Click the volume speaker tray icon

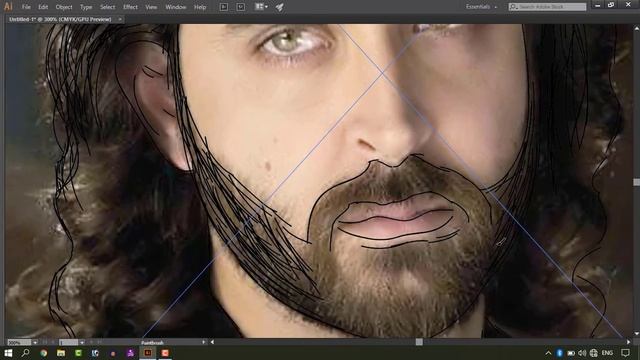click(x=582, y=353)
